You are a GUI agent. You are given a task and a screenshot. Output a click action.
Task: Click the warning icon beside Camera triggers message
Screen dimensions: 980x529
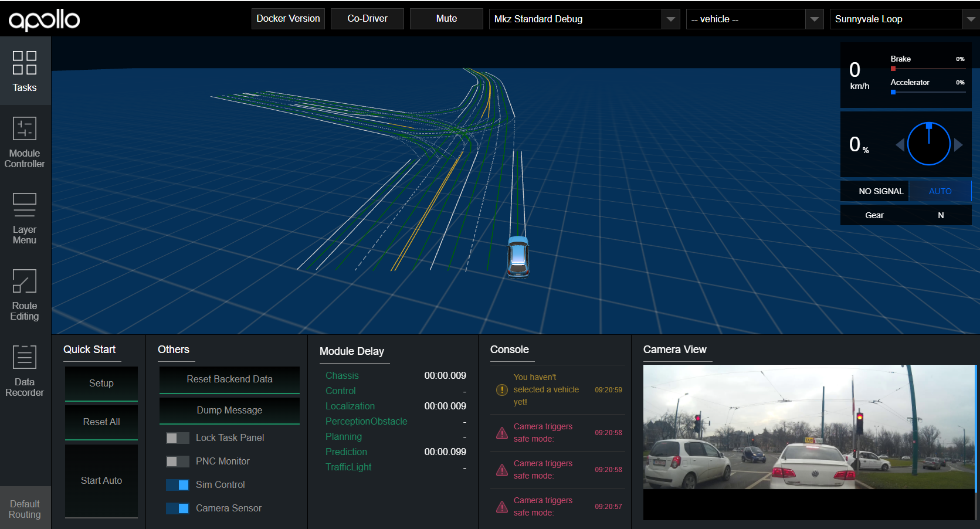pos(501,432)
